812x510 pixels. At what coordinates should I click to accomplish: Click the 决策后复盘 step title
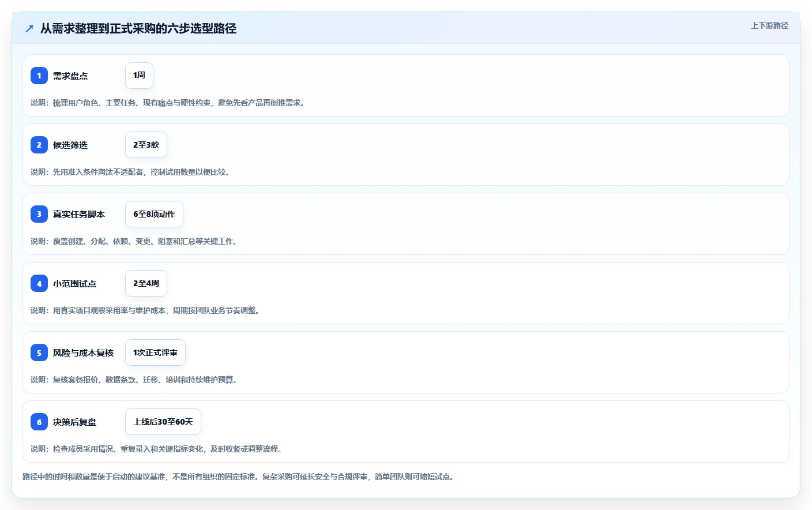[74, 422]
